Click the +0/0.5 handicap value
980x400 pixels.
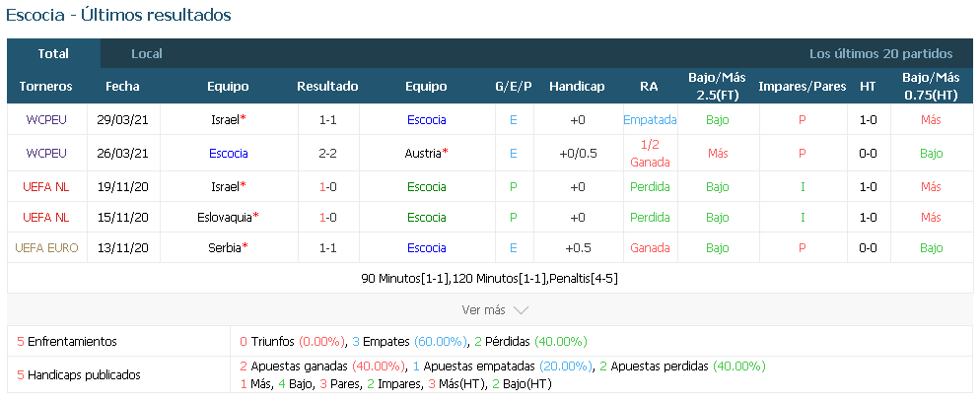578,153
